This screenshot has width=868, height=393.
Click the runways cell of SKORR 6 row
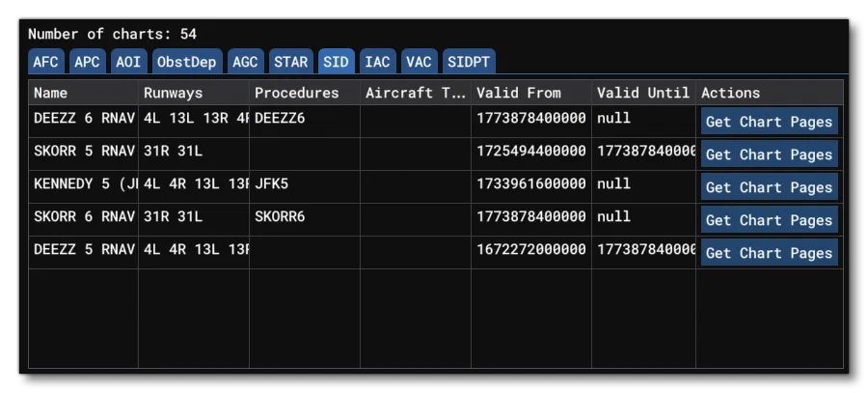pos(194,219)
